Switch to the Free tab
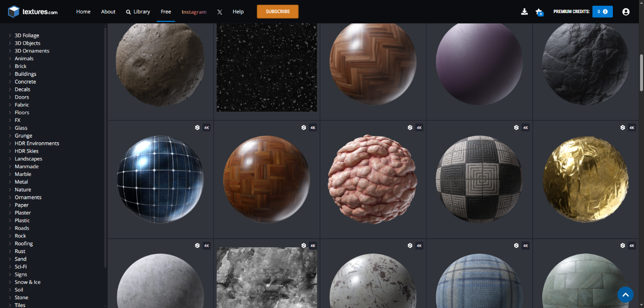The height and width of the screenshot is (308, 644). 166,12
